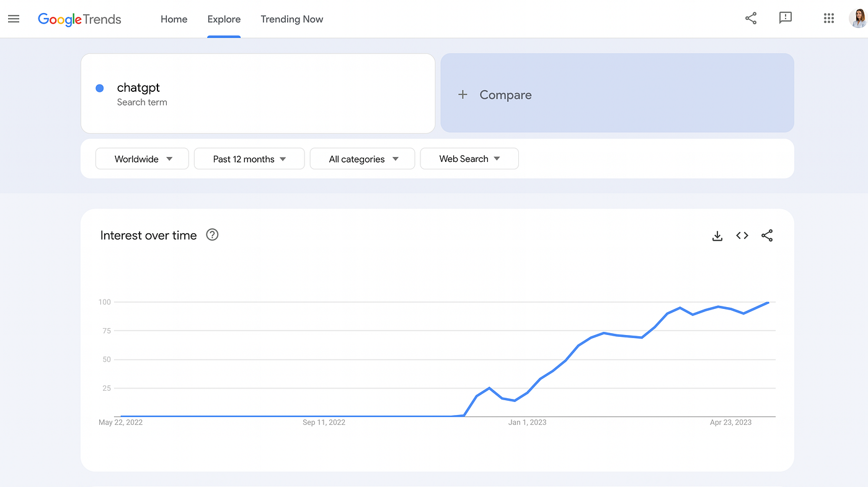This screenshot has height=487, width=868.
Task: Edit the chatgpt search term field
Action: coord(139,88)
